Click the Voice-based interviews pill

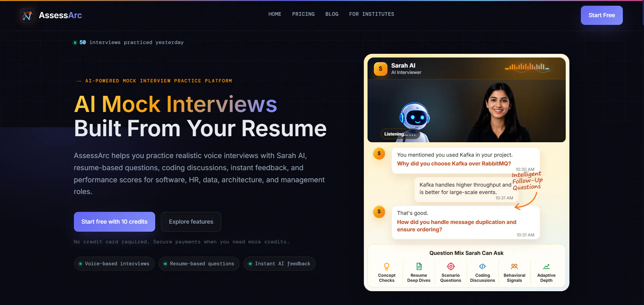114,264
